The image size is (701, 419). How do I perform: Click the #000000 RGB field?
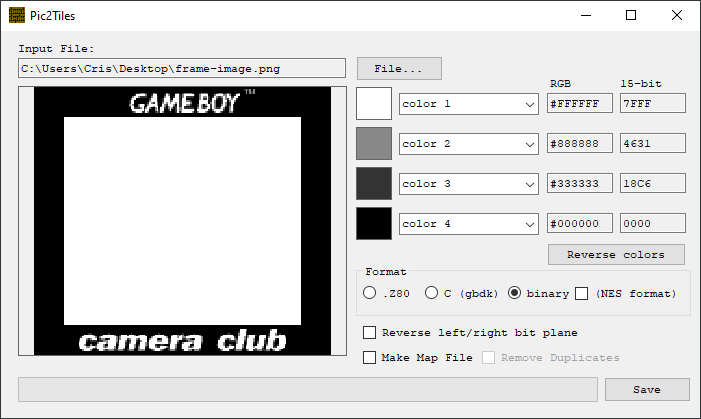click(580, 223)
